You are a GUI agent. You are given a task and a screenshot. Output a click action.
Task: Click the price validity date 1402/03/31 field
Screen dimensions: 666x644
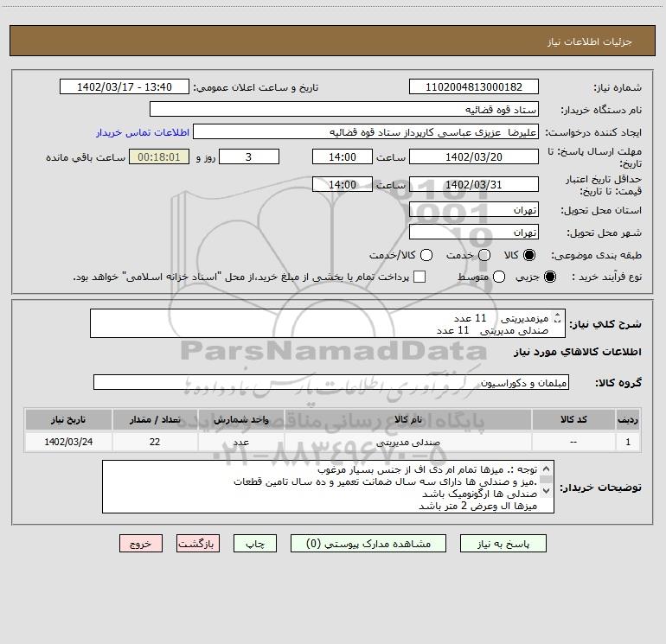pyautogui.click(x=474, y=185)
